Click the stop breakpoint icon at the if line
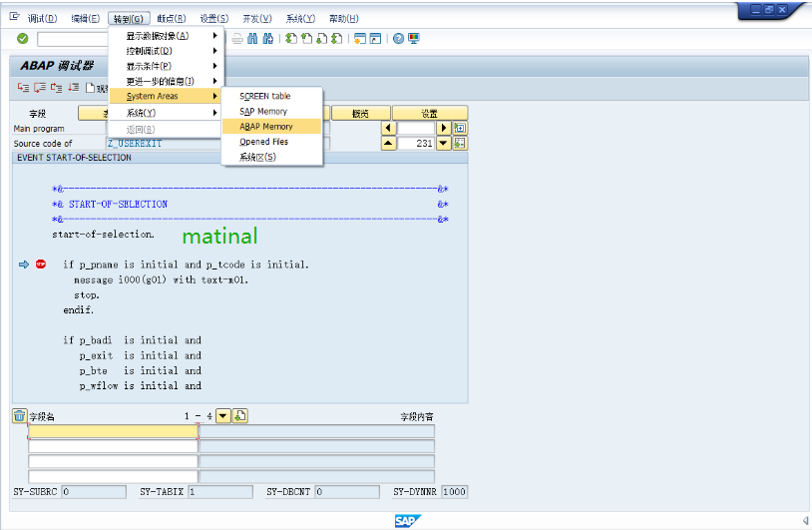812x530 pixels. pos(41,265)
